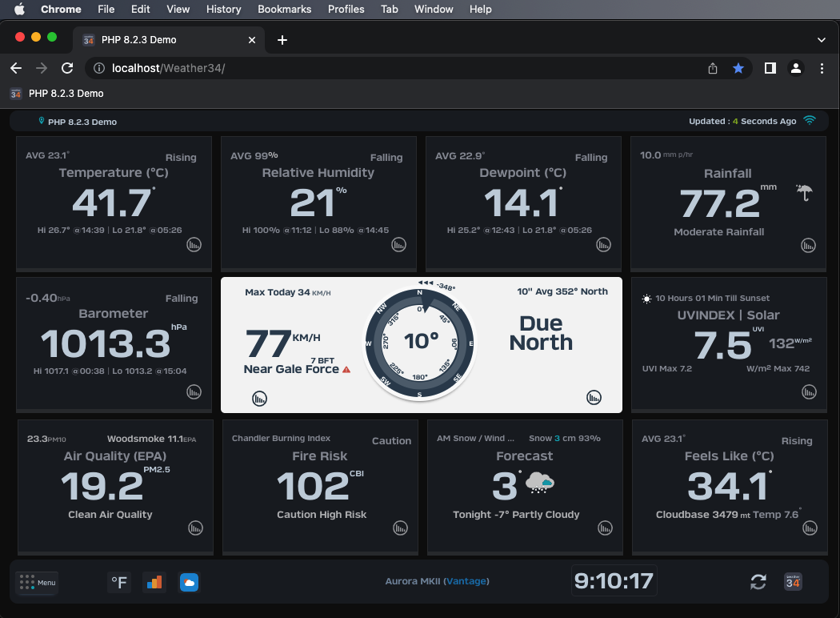Click the sun icon beside Till Sunset
This screenshot has width=840, height=618.
[646, 299]
